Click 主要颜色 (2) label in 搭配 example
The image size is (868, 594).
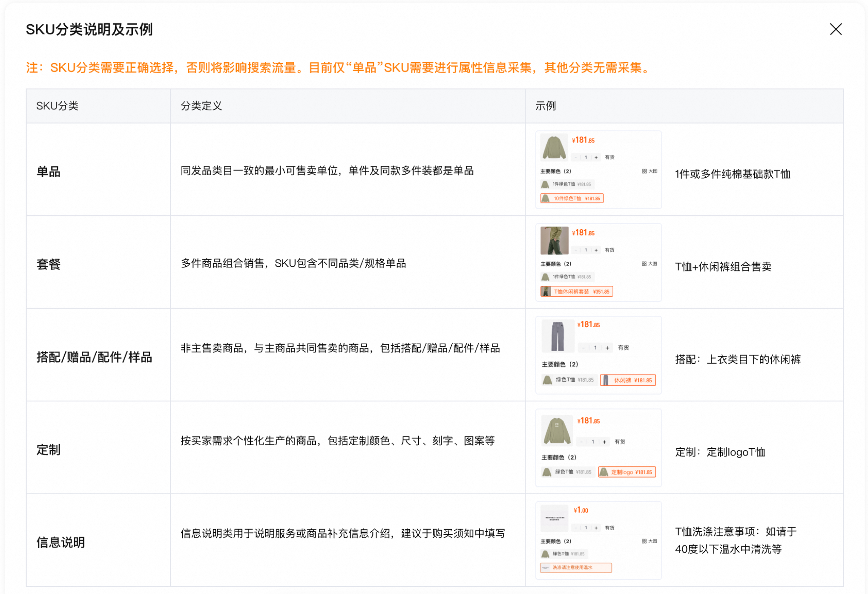(560, 364)
